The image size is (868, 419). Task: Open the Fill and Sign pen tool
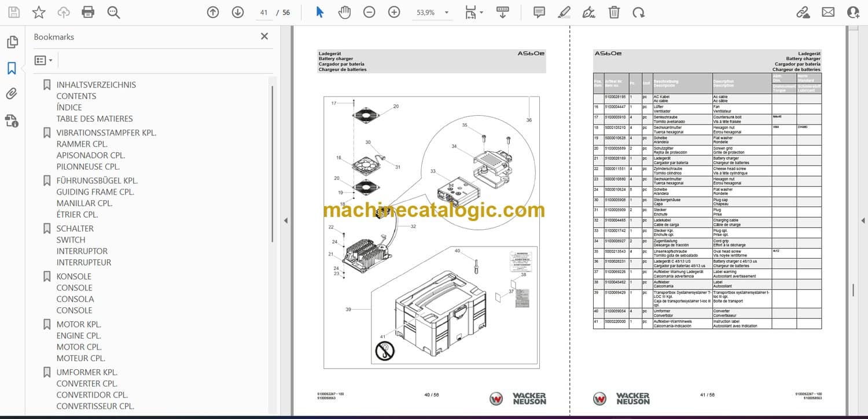(x=589, y=12)
